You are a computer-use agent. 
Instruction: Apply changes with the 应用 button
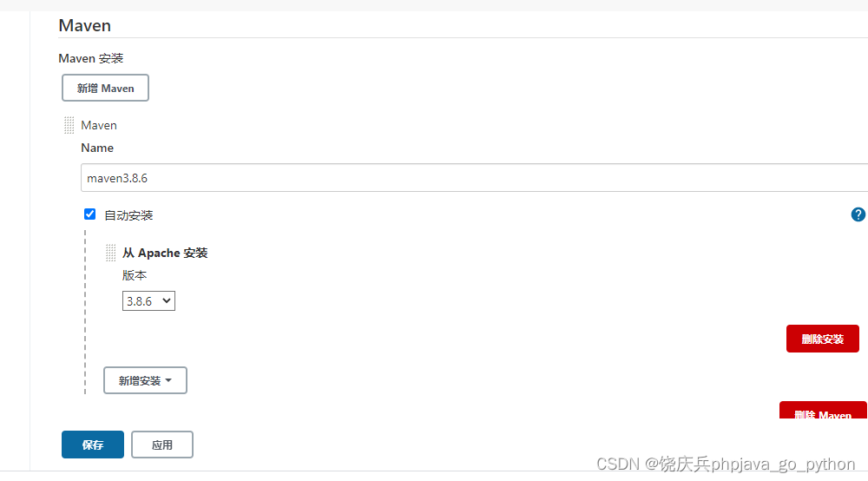[x=162, y=445]
